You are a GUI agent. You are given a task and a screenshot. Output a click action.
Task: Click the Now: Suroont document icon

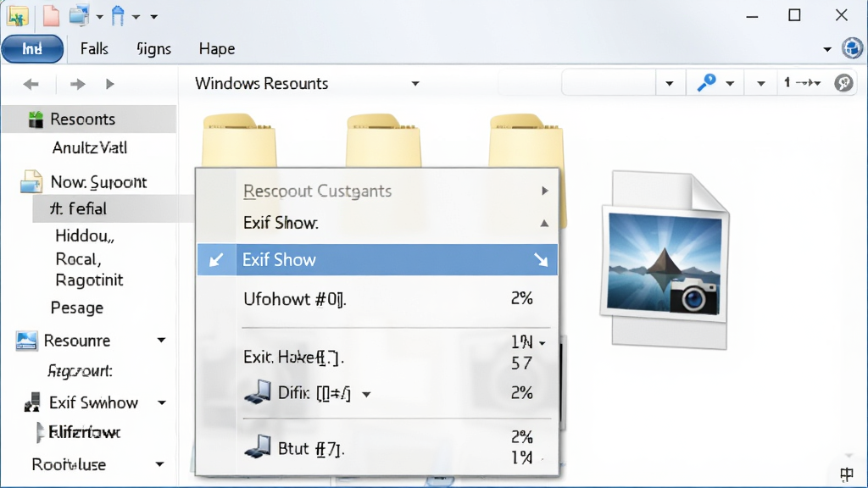pos(31,181)
